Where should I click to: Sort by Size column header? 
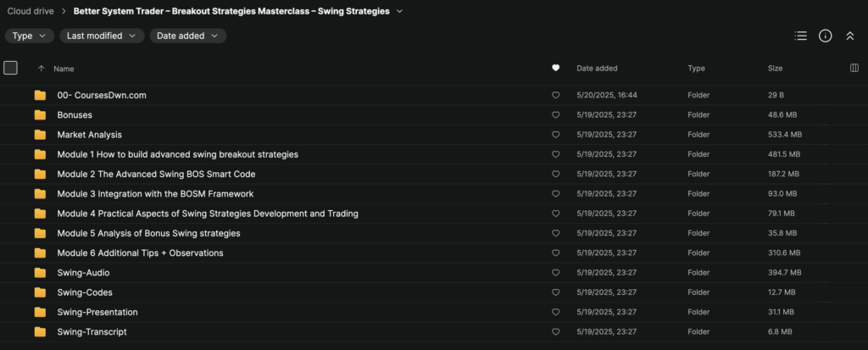[x=775, y=68]
